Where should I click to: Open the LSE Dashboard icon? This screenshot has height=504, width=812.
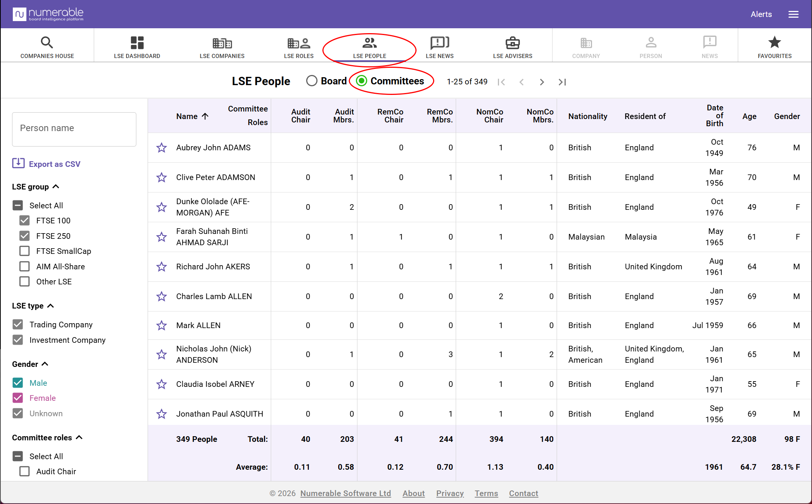click(x=137, y=43)
